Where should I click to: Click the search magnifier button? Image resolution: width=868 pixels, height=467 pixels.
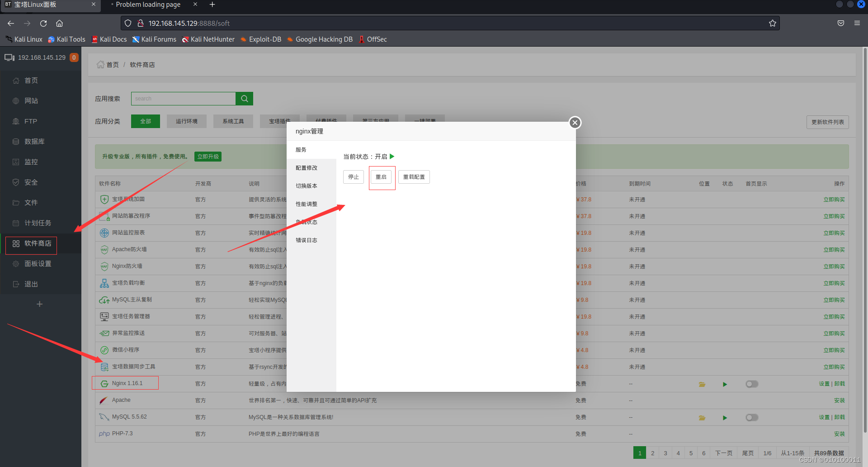coord(245,99)
